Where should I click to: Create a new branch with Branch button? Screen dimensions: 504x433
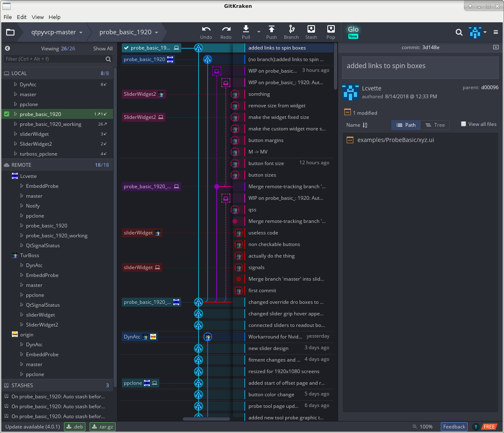[x=291, y=32]
